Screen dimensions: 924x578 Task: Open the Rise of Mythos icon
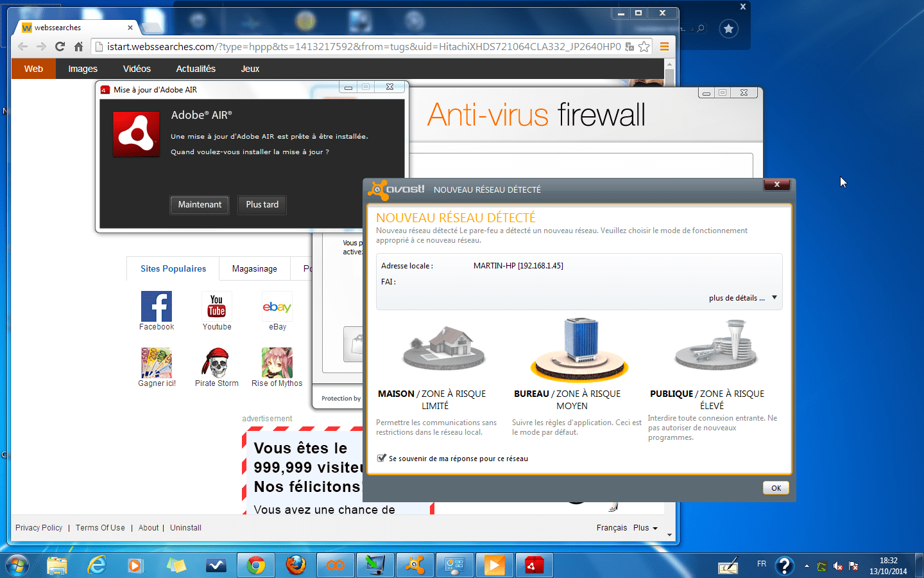pyautogui.click(x=277, y=363)
